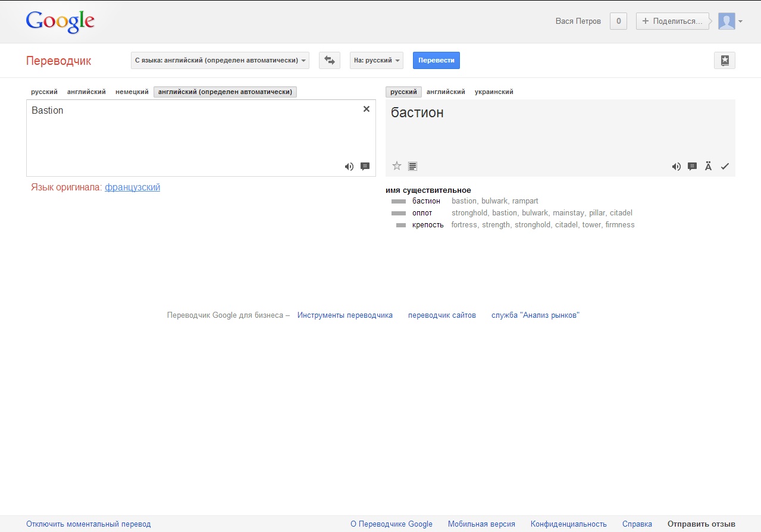Show example usage for the translation
This screenshot has width=761, height=532.
pyautogui.click(x=693, y=167)
